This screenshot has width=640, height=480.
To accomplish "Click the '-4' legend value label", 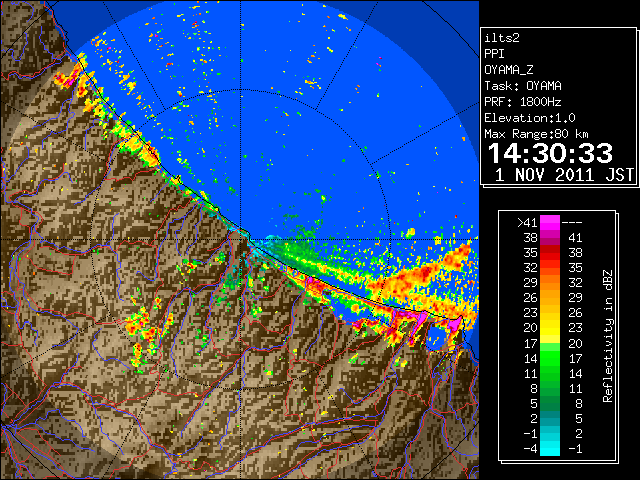I will coord(530,448).
